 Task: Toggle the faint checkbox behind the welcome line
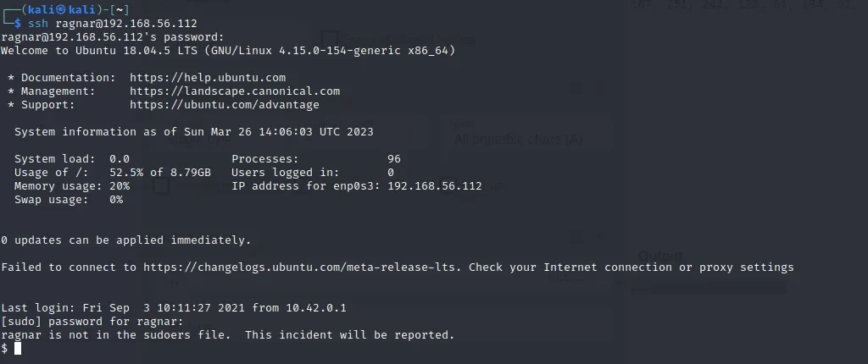coord(330,39)
